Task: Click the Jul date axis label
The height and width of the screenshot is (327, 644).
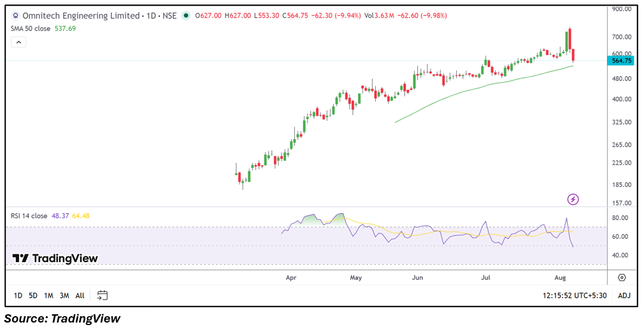Action: coord(486,278)
